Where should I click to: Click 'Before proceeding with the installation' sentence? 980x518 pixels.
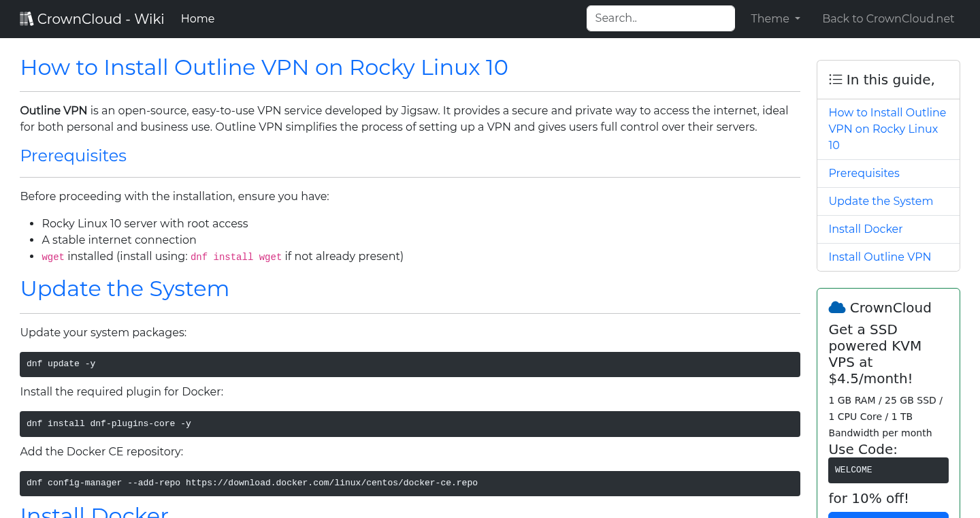(x=175, y=196)
